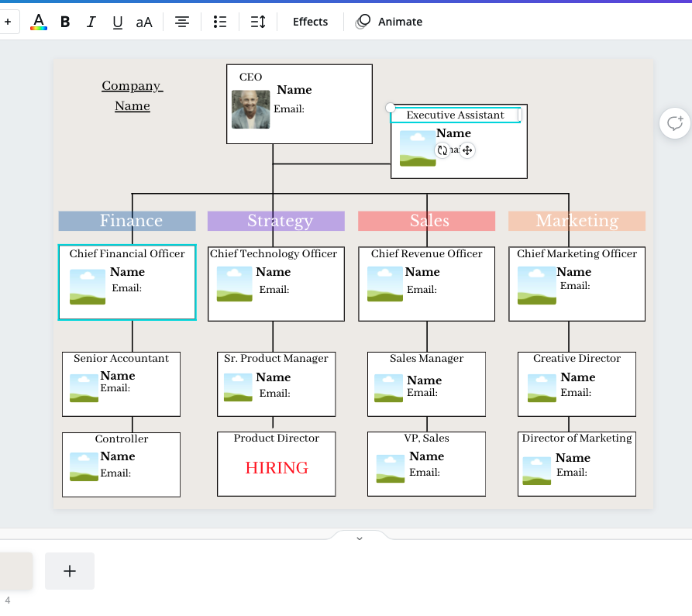This screenshot has height=616, width=692.
Task: Change text alignment
Action: pyautogui.click(x=182, y=22)
